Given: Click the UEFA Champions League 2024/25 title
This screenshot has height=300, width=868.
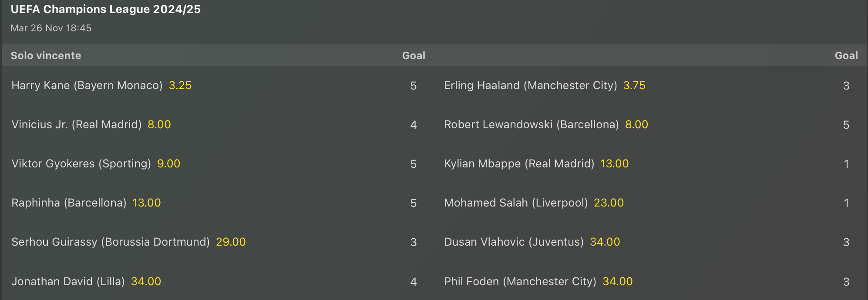Looking at the screenshot, I should click(106, 9).
